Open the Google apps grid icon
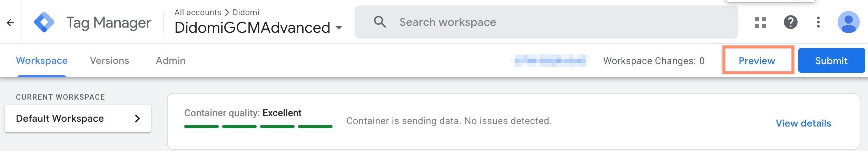The width and height of the screenshot is (868, 151). [x=760, y=22]
